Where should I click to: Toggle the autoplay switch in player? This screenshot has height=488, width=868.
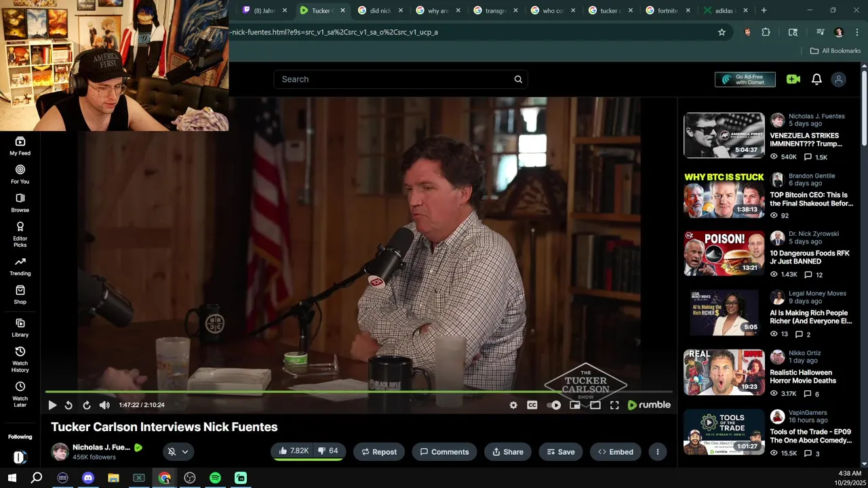tap(555, 405)
